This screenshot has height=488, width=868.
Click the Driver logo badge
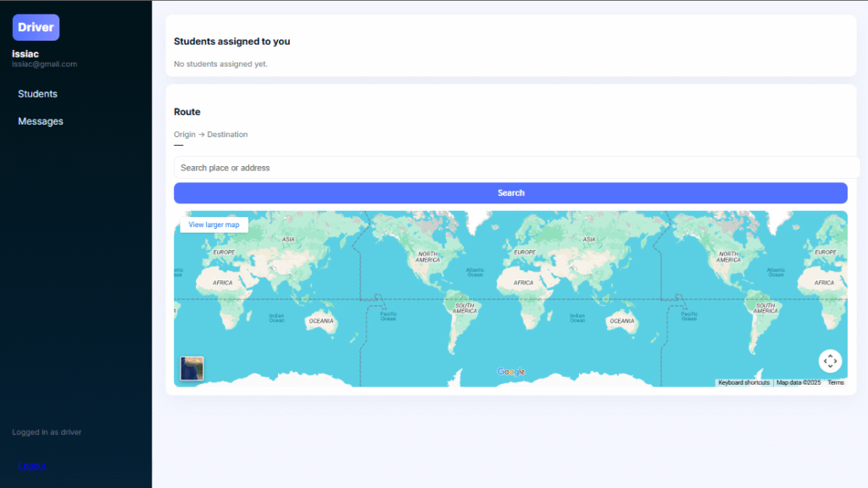pos(36,27)
